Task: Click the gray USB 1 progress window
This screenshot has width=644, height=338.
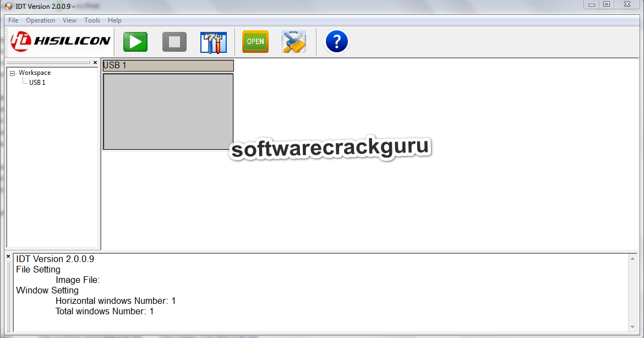Action: (168, 112)
